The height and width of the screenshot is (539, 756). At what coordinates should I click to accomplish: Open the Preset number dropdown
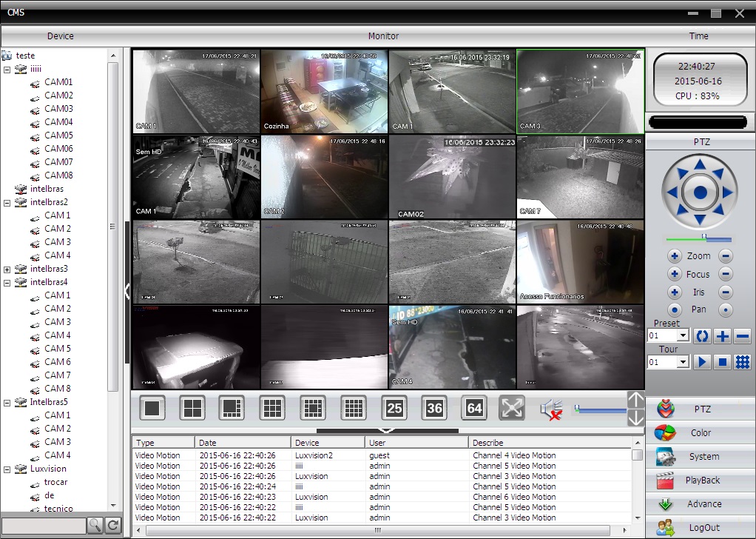point(683,335)
